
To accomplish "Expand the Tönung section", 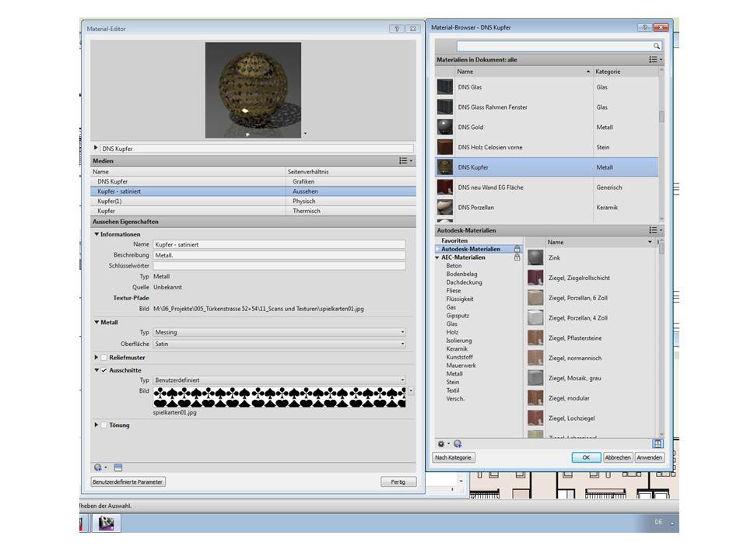I will pos(96,425).
